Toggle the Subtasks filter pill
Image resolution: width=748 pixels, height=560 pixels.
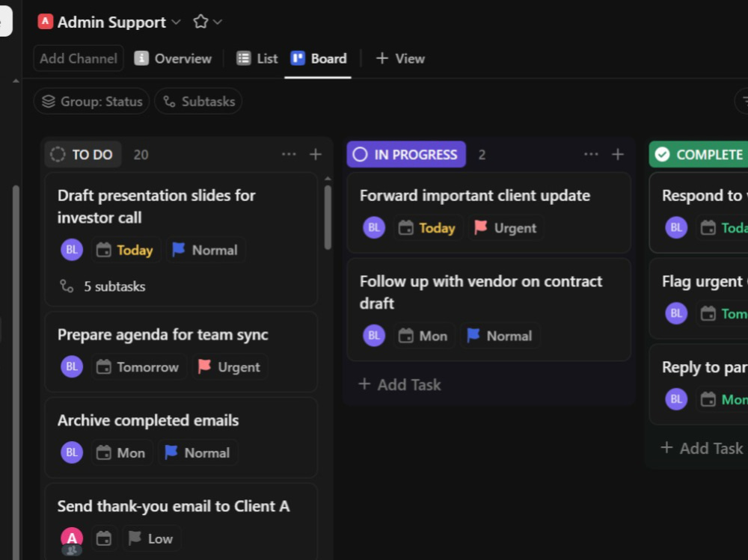[198, 101]
